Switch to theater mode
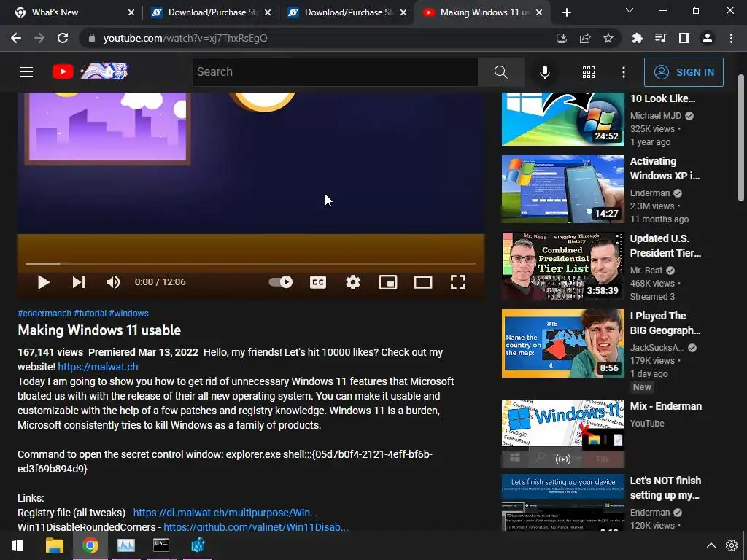The height and width of the screenshot is (560, 747). point(423,282)
